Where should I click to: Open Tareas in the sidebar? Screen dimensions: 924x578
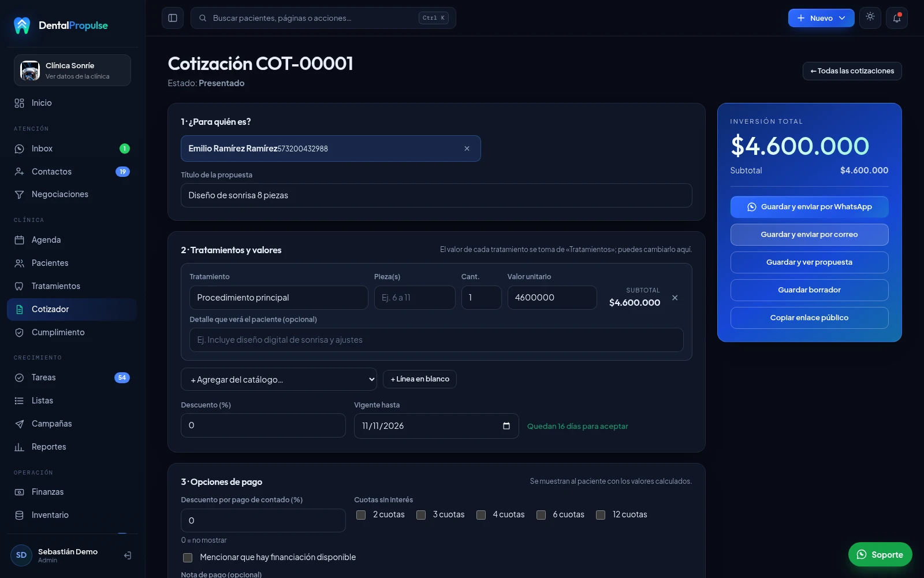coord(72,377)
